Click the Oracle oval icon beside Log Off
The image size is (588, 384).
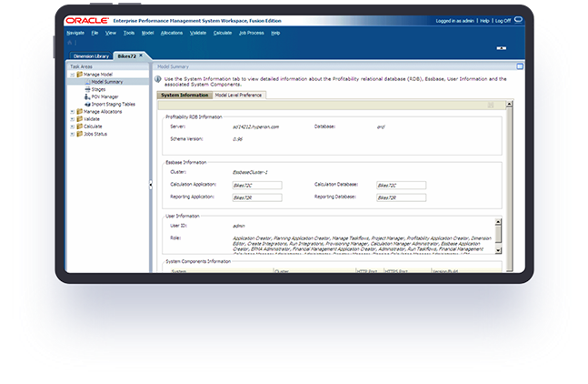[x=518, y=19]
